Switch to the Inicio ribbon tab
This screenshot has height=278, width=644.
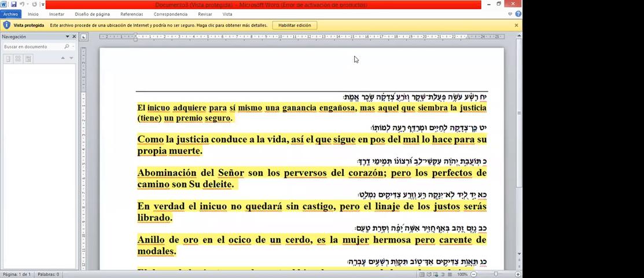pyautogui.click(x=33, y=14)
